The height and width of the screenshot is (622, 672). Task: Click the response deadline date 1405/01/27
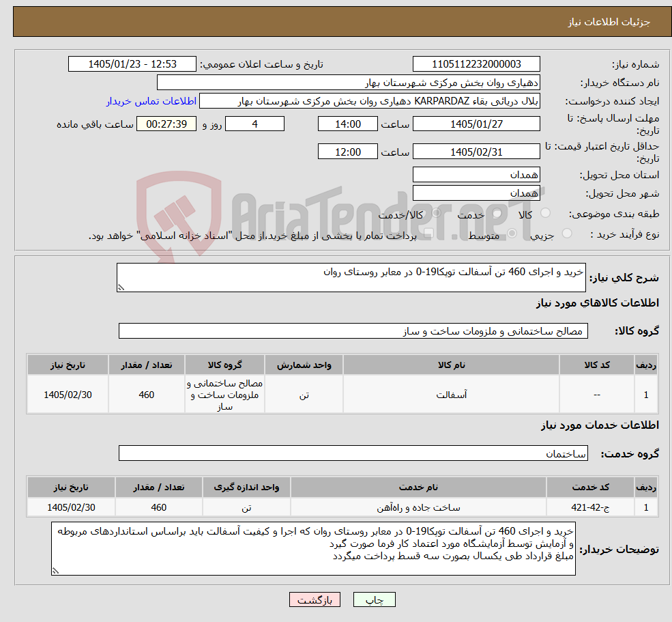pos(476,124)
